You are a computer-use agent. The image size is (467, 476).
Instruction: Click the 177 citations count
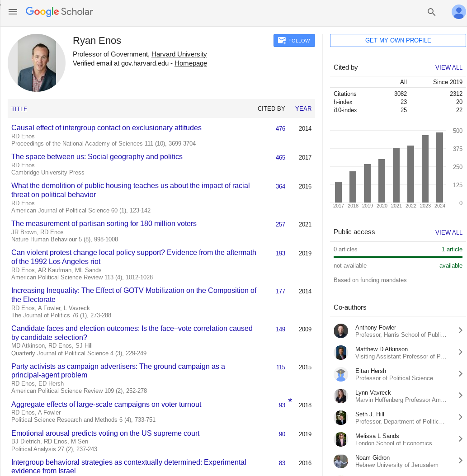pyautogui.click(x=280, y=291)
